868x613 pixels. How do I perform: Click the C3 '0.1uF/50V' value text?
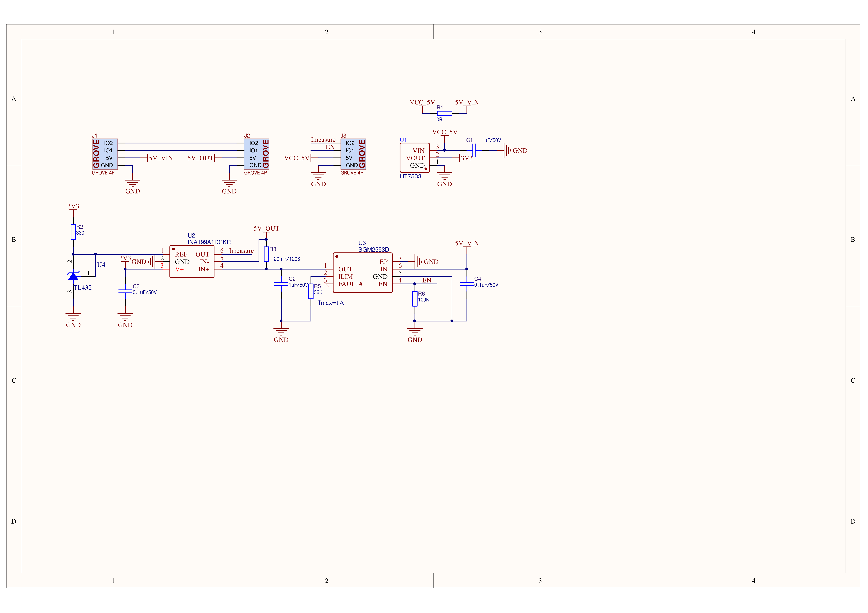coord(145,293)
